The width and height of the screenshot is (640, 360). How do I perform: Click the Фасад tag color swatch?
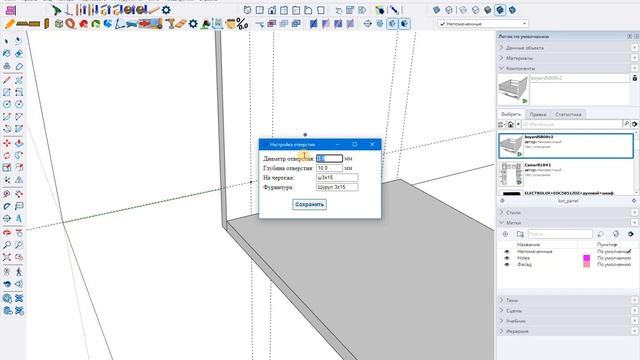pyautogui.click(x=587, y=264)
